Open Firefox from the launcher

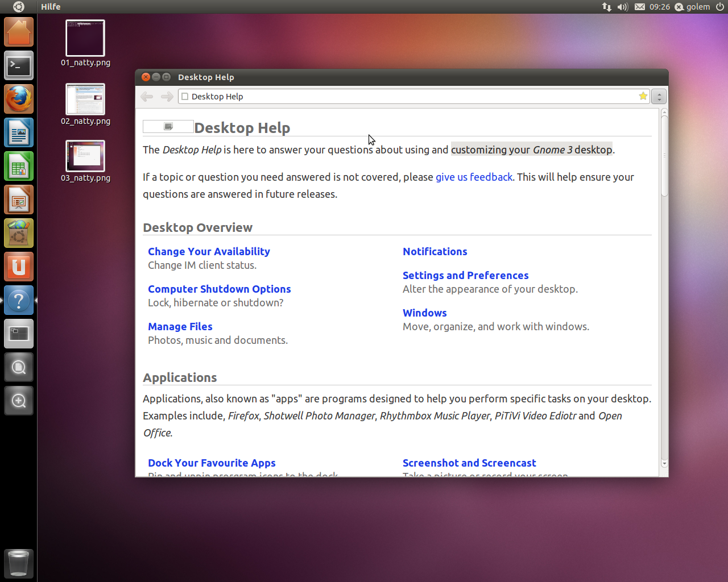[x=18, y=98]
